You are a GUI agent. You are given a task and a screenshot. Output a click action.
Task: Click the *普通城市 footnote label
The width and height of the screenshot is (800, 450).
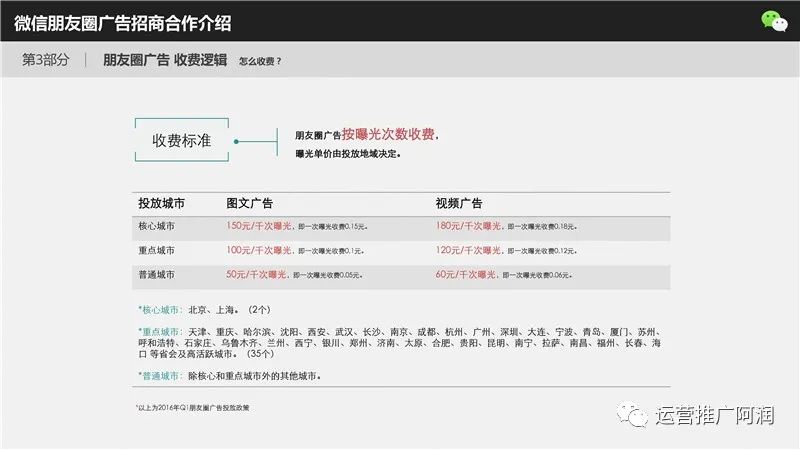point(160,376)
